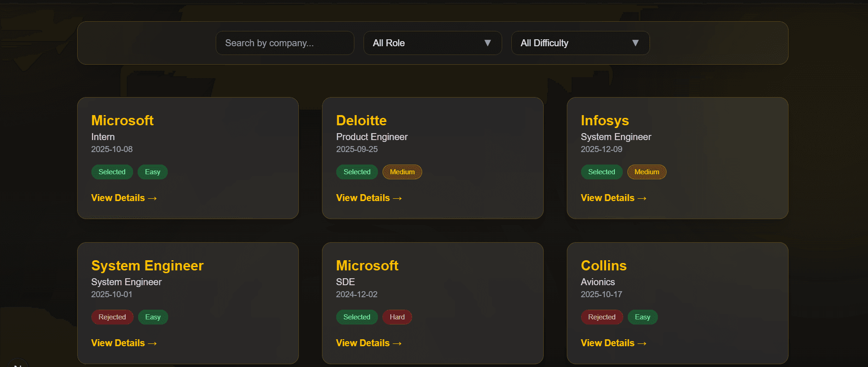The height and width of the screenshot is (367, 868).
Task: Open View Details for Microsoft SDE
Action: pos(369,343)
